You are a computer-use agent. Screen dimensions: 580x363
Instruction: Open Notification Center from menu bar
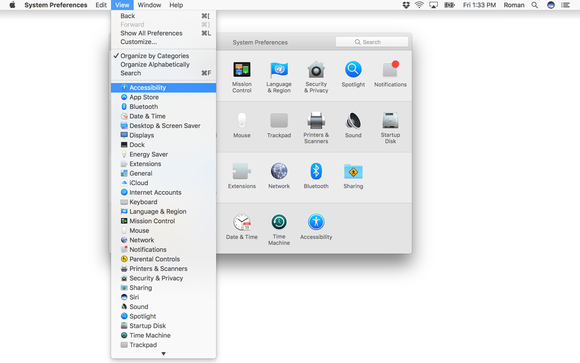pos(565,5)
